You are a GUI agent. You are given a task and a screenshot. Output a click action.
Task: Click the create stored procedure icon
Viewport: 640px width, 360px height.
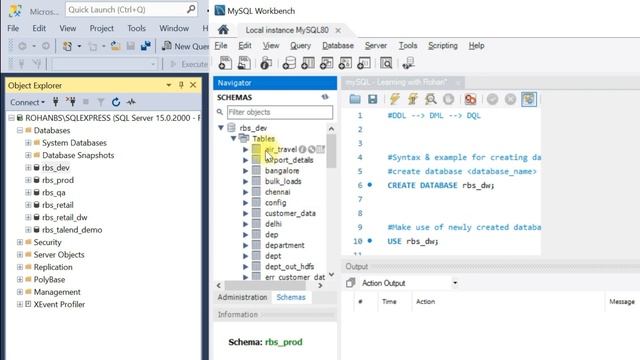[x=345, y=63]
